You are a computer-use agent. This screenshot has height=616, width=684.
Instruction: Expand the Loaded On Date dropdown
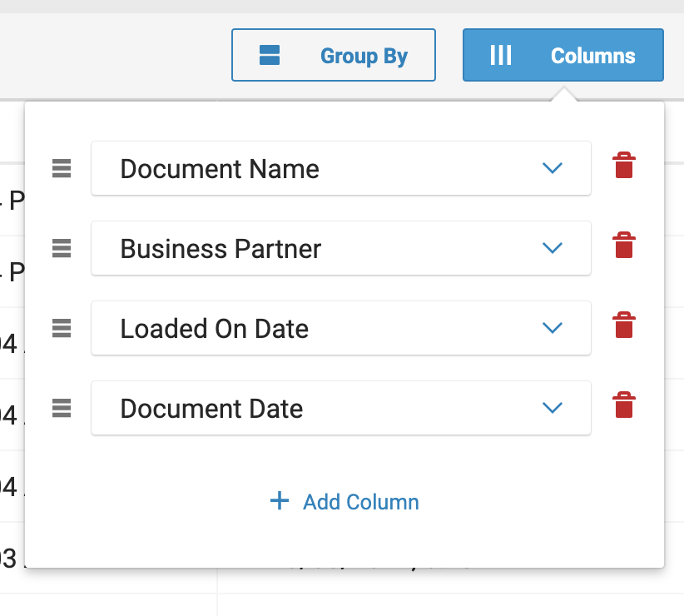click(341, 328)
